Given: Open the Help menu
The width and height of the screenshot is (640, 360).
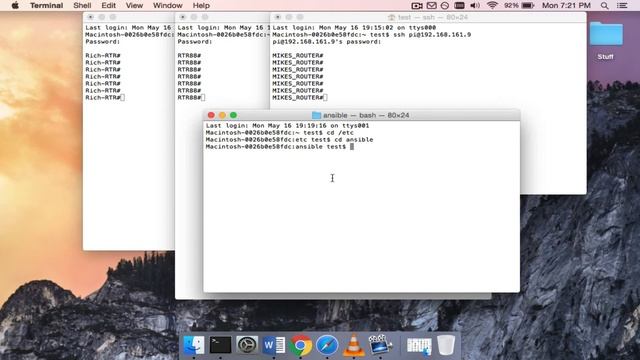Looking at the screenshot, I should [x=201, y=6].
